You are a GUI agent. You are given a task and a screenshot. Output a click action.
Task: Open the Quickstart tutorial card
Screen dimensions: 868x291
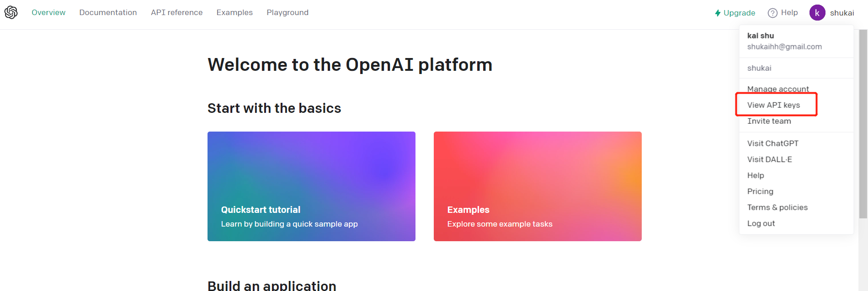click(311, 186)
